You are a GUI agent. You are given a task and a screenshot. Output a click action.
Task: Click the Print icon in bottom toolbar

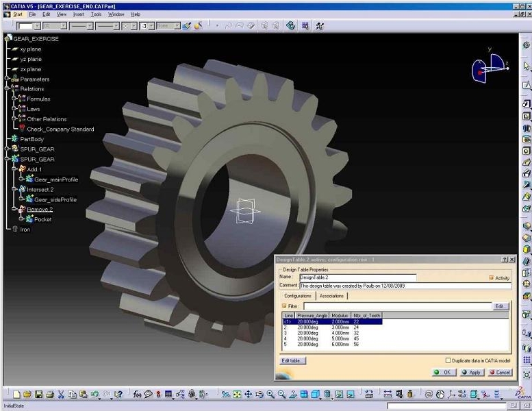point(50,395)
